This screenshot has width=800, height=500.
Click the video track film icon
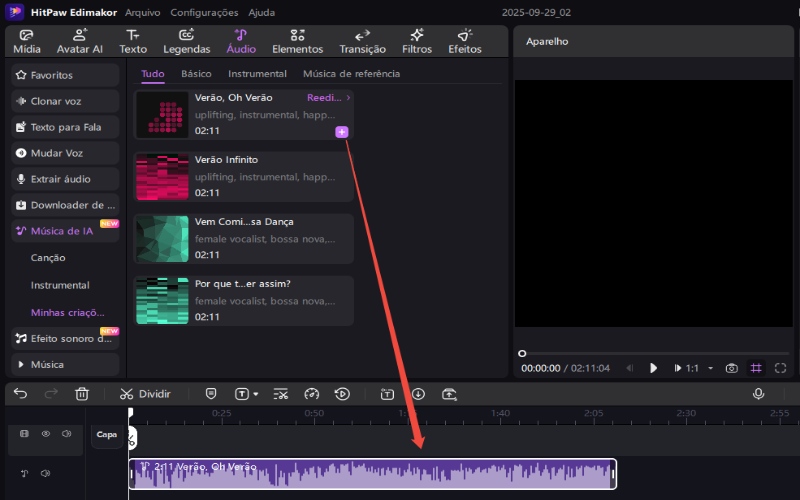click(24, 434)
